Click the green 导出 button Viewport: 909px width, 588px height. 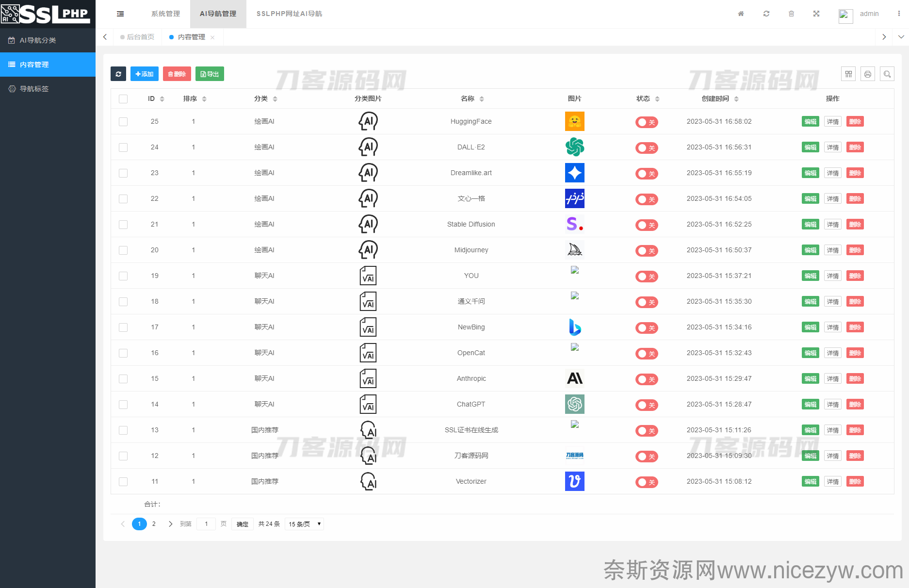[x=210, y=74]
